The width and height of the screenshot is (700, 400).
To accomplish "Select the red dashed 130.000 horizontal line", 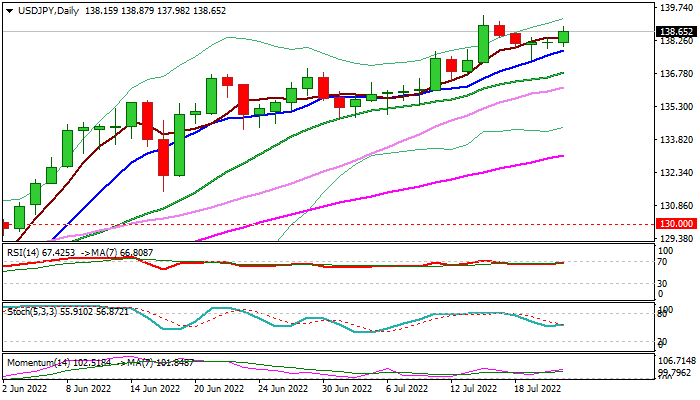I will (300, 224).
